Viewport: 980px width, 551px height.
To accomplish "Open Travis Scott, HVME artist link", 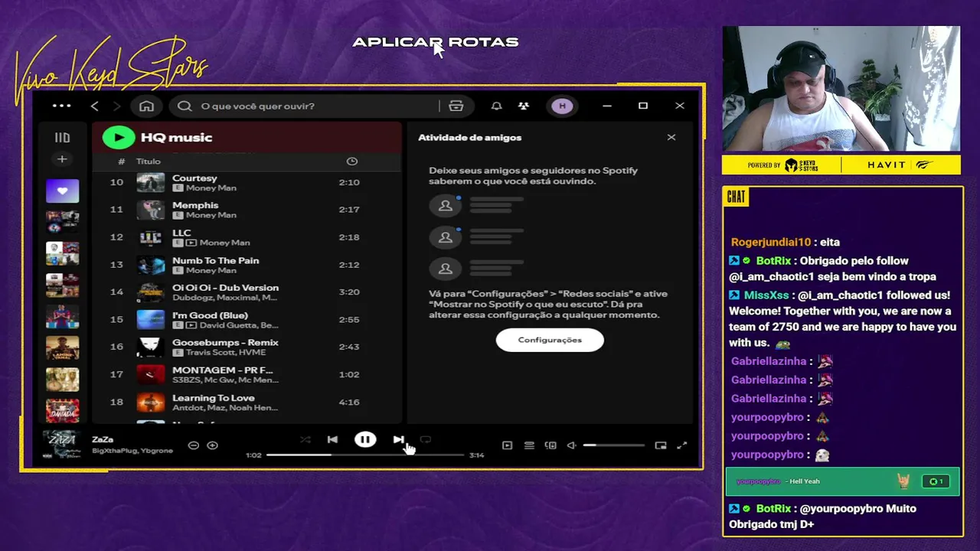I will [x=225, y=353].
